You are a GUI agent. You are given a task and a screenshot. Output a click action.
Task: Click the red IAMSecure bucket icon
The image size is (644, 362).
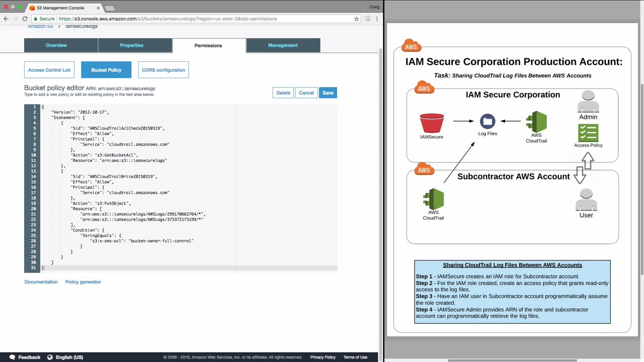coord(432,123)
